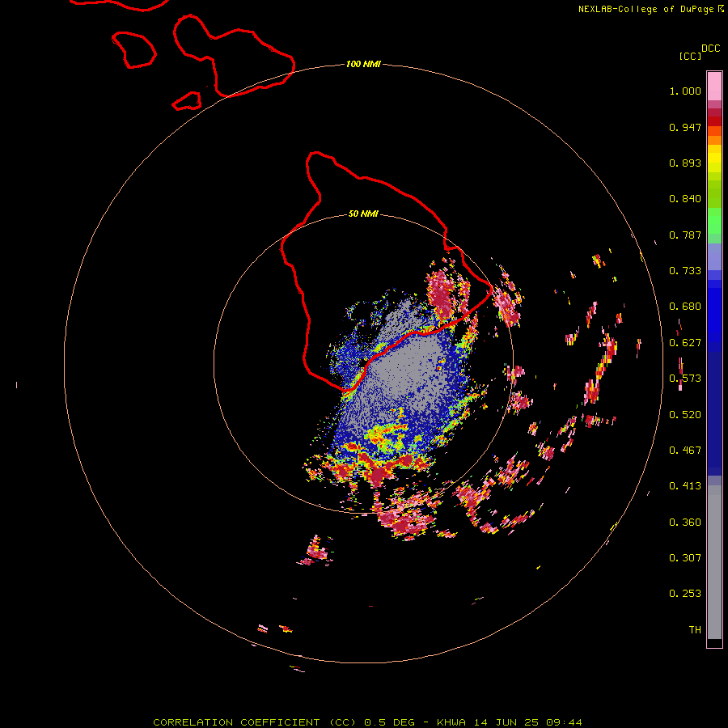Click the 50 NMI range ring label
Screen dimensions: 728x728
[x=363, y=214]
